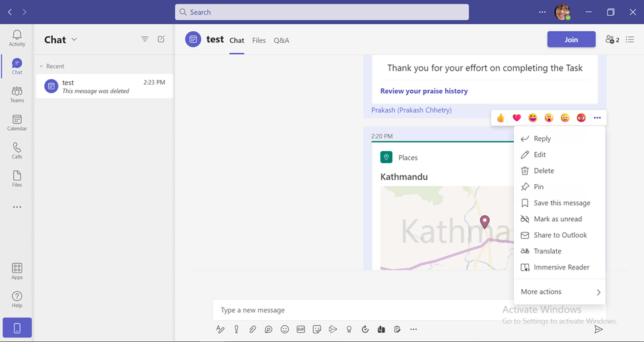Choose Edit in the message menu
This screenshot has height=342, width=644.
559,154
